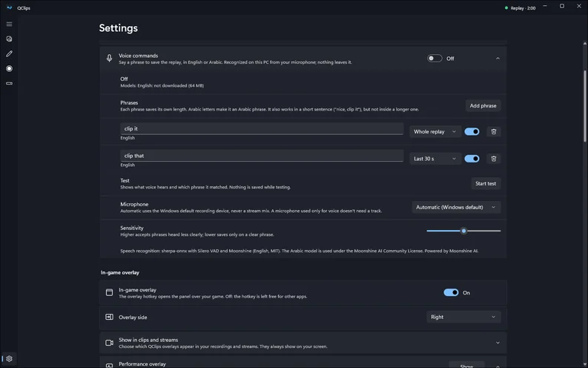Click the scroll up arrow
The image size is (588, 368).
584,44
